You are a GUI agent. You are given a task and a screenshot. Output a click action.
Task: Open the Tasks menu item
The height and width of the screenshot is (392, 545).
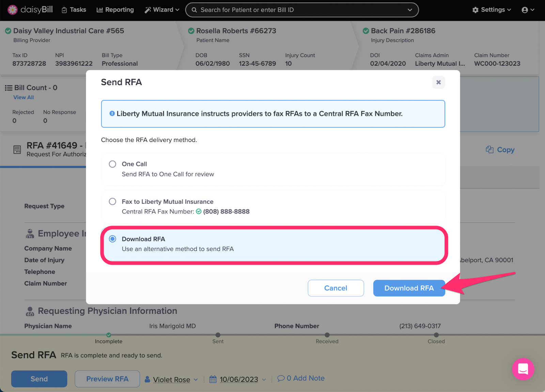pyautogui.click(x=74, y=10)
